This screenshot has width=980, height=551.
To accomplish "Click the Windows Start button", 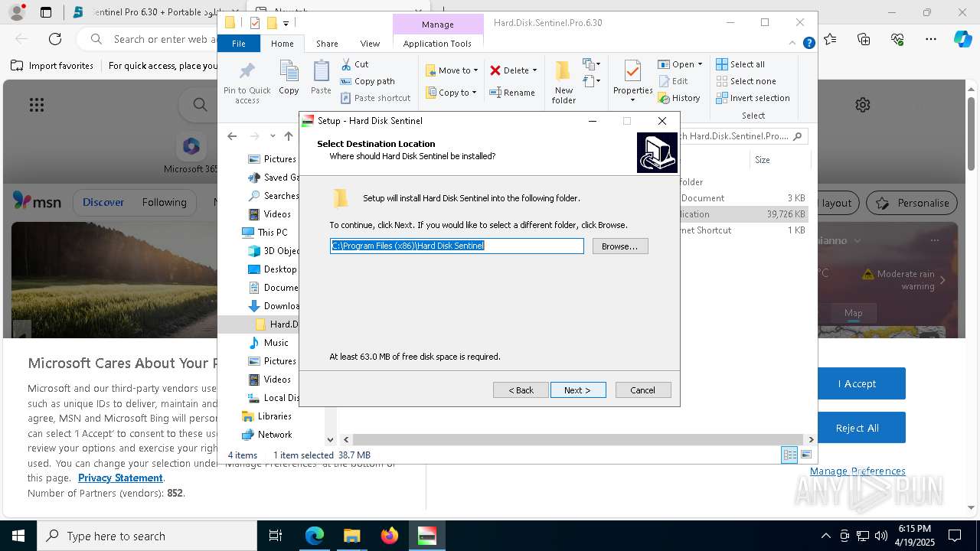I will 18,536.
